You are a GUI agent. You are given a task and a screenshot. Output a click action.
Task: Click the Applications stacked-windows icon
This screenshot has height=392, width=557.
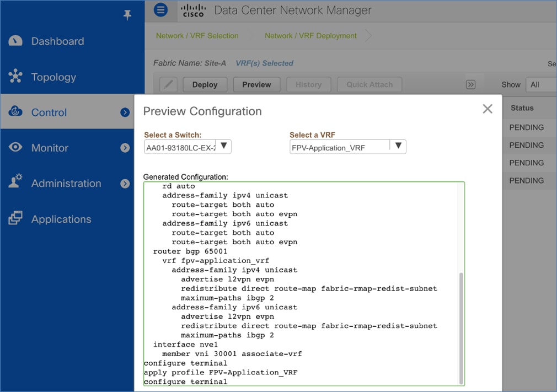pyautogui.click(x=15, y=218)
